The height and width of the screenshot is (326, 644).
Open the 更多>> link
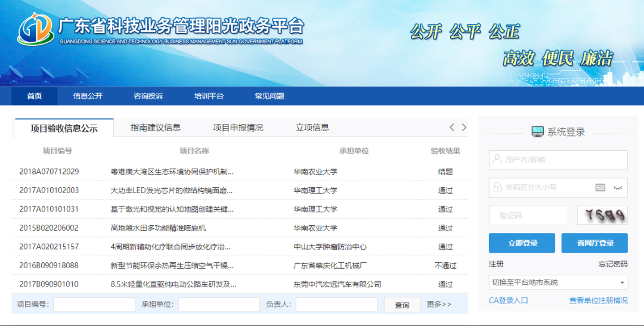(x=439, y=305)
